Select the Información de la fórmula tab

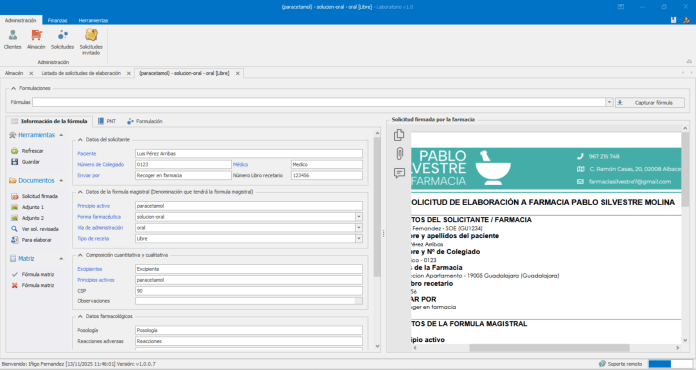49,121
